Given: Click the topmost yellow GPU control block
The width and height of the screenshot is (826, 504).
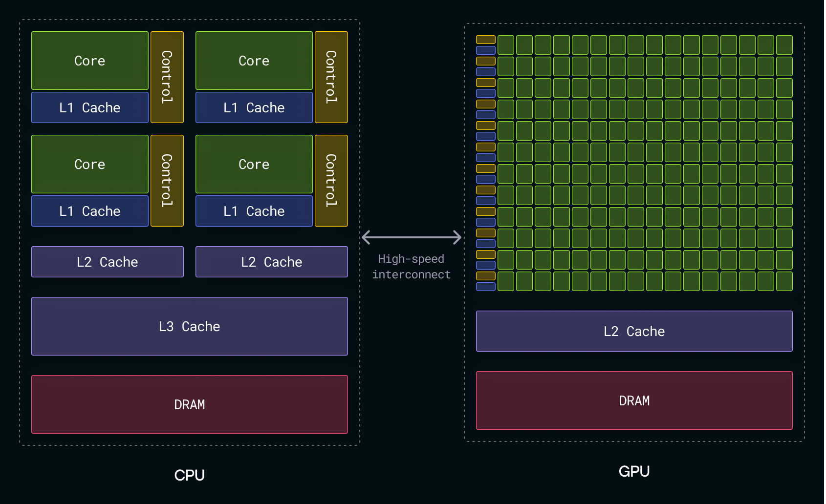Looking at the screenshot, I should pyautogui.click(x=486, y=40).
